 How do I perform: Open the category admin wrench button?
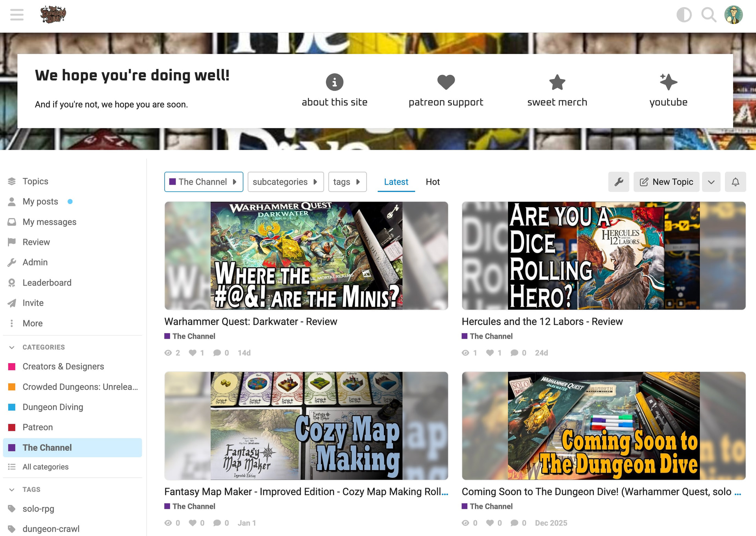tap(618, 182)
